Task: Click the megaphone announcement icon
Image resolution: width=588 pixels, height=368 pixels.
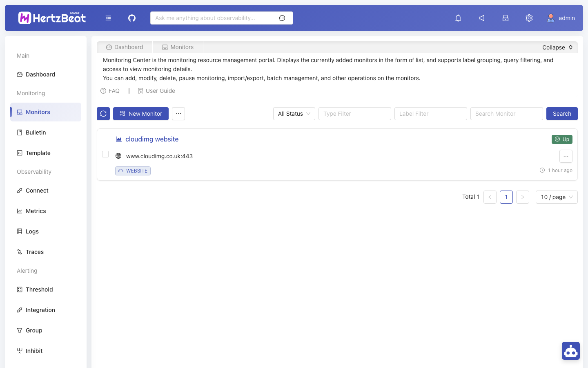Action: pyautogui.click(x=482, y=18)
